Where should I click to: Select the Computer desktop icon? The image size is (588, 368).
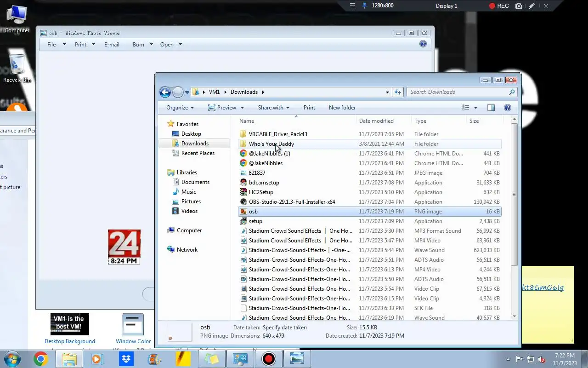click(x=17, y=19)
